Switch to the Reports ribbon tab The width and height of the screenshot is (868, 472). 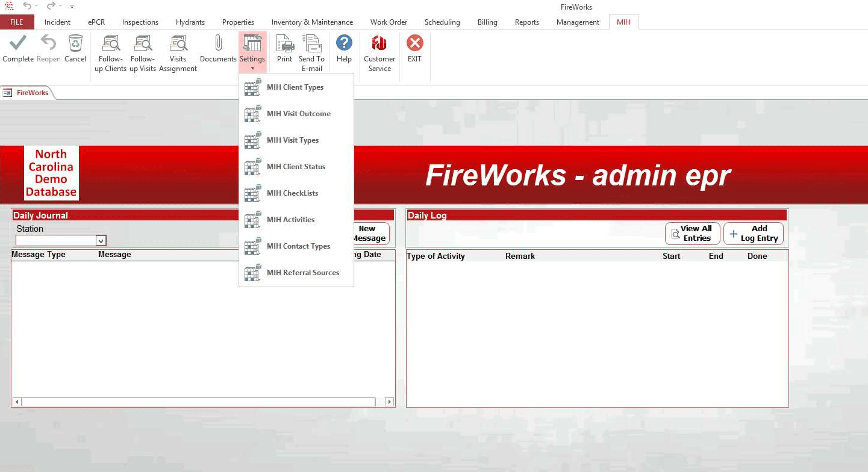coord(527,22)
